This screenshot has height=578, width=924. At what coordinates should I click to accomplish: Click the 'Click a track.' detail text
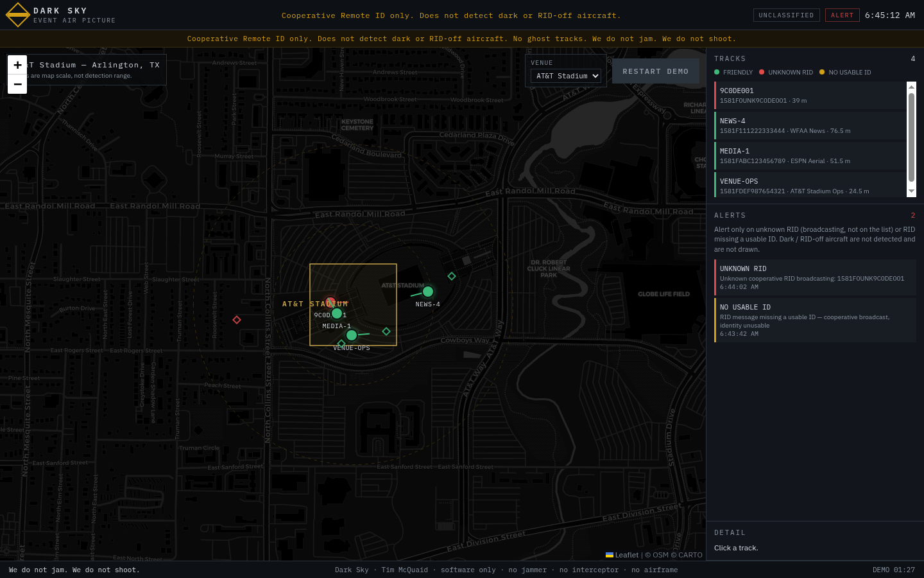coord(736,548)
